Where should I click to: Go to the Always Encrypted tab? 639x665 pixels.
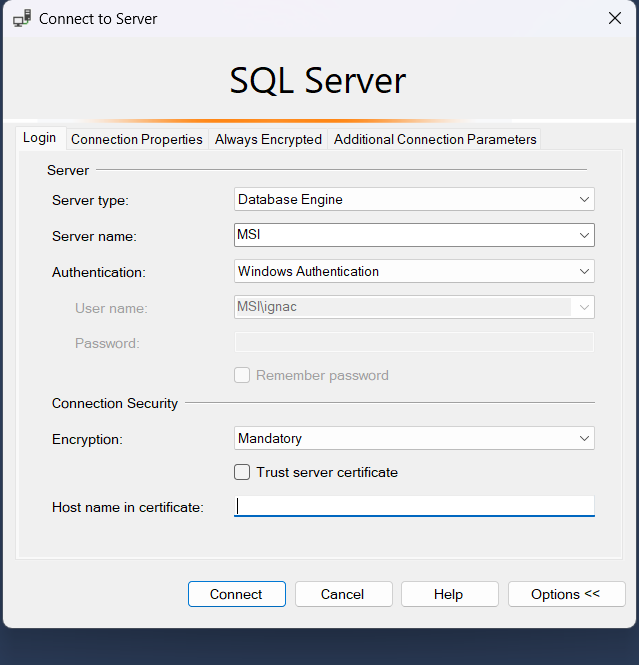coord(268,139)
